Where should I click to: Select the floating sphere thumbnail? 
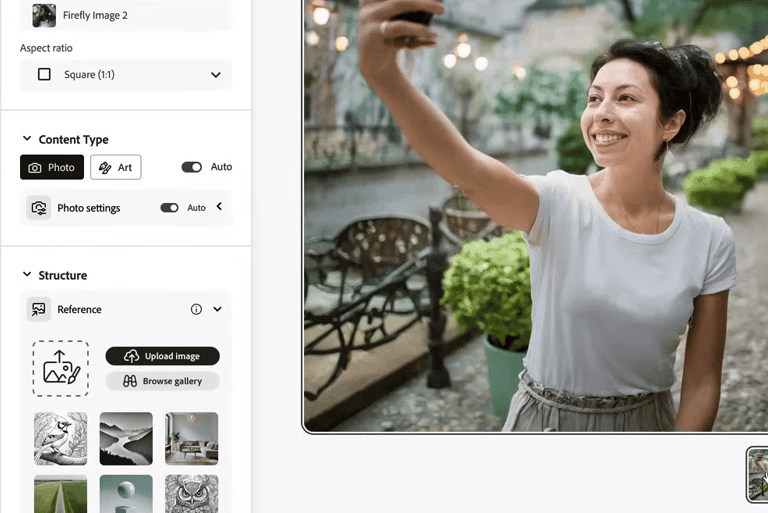click(126, 494)
